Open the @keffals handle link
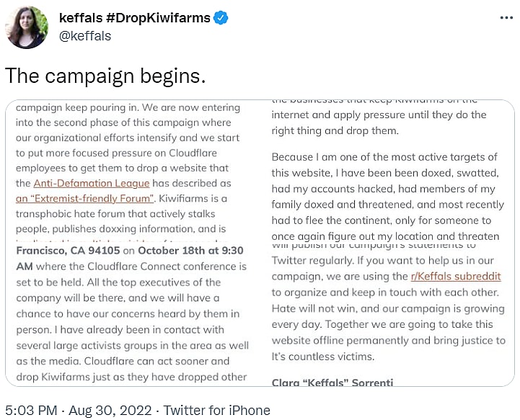Viewport: 520px width, 420px height. (85, 35)
